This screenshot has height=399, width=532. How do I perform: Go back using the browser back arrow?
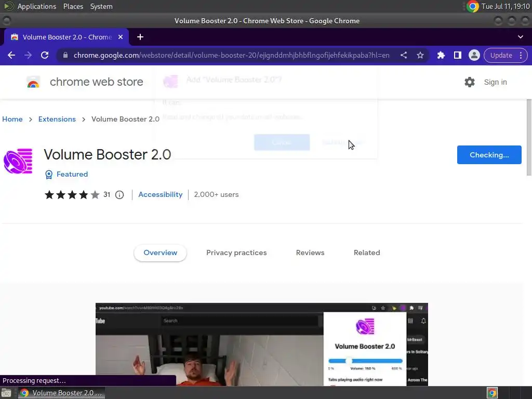pos(11,55)
